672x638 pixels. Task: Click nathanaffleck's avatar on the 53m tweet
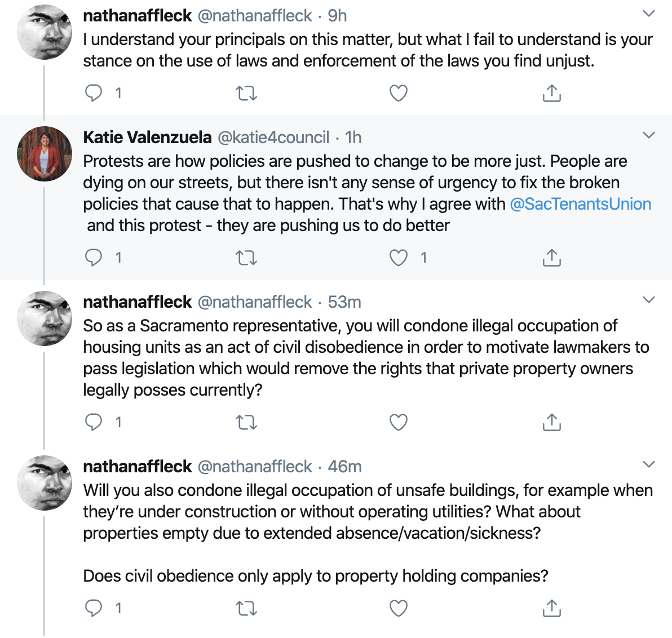(45, 318)
